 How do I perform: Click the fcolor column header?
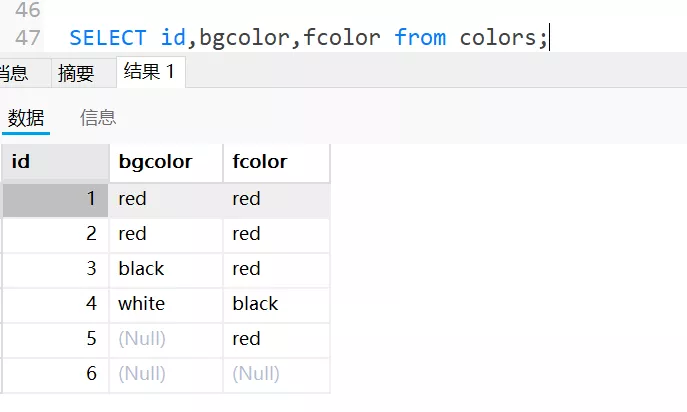tap(276, 162)
